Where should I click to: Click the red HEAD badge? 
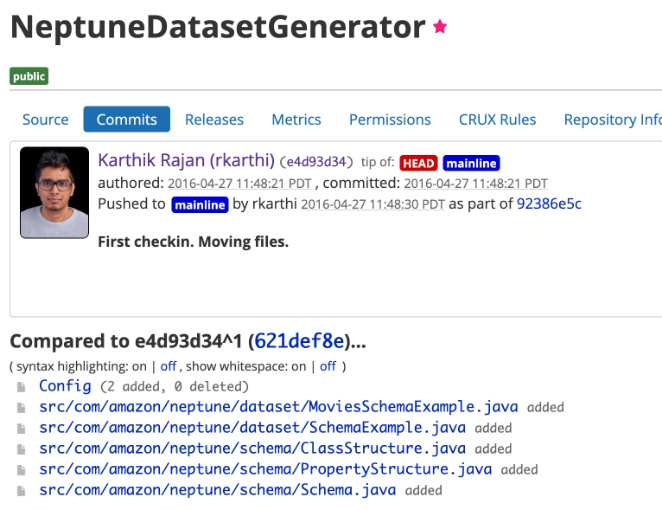pos(418,163)
